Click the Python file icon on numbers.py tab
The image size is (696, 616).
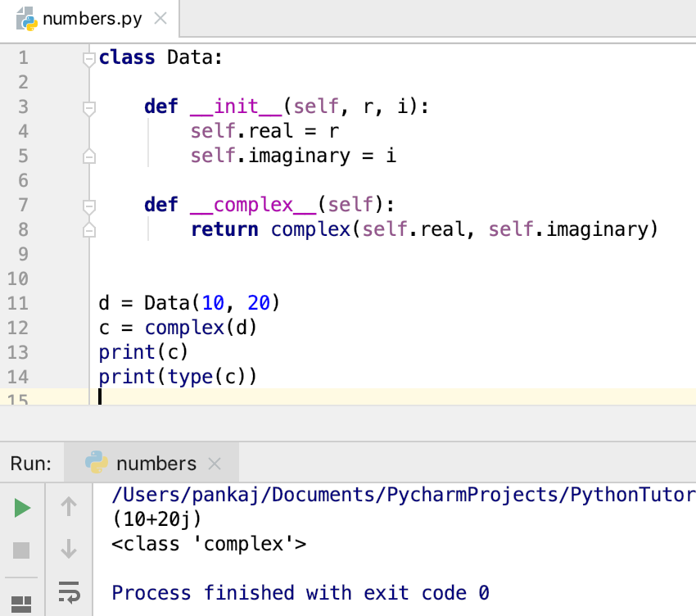pos(27,18)
